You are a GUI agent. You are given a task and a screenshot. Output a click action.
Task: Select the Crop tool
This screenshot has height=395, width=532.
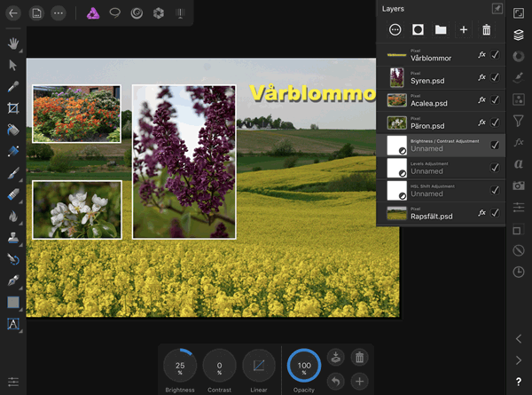(13, 108)
